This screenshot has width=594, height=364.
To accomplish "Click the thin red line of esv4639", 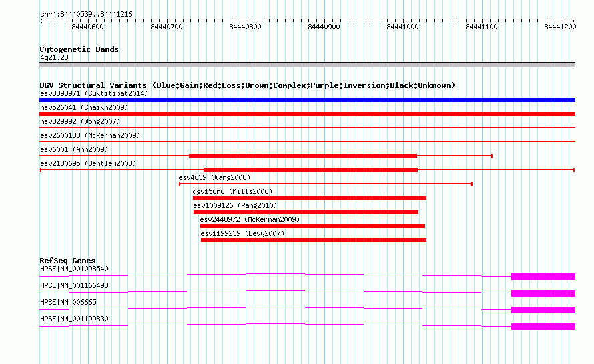I will (326, 184).
